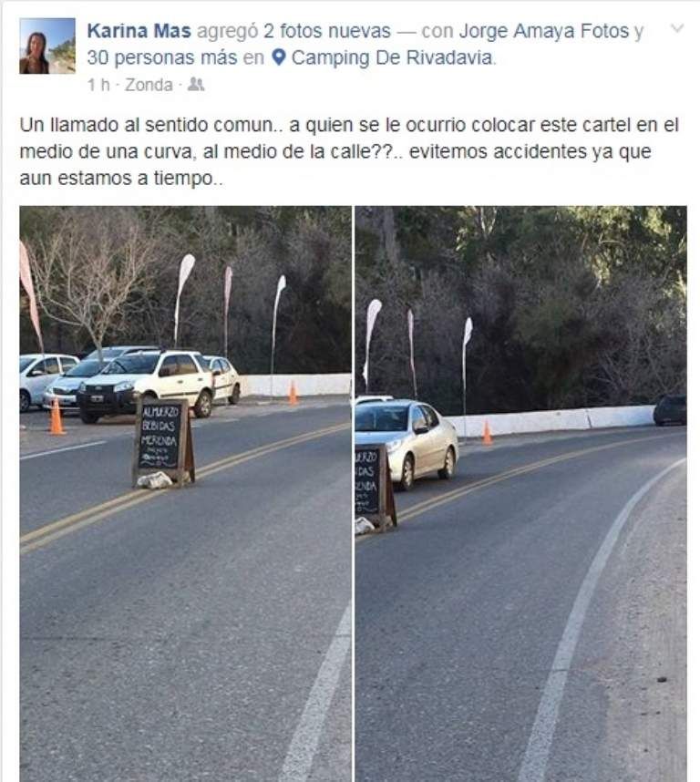This screenshot has height=782, width=700.
Task: Expand the post options chevron
Action: tap(676, 28)
